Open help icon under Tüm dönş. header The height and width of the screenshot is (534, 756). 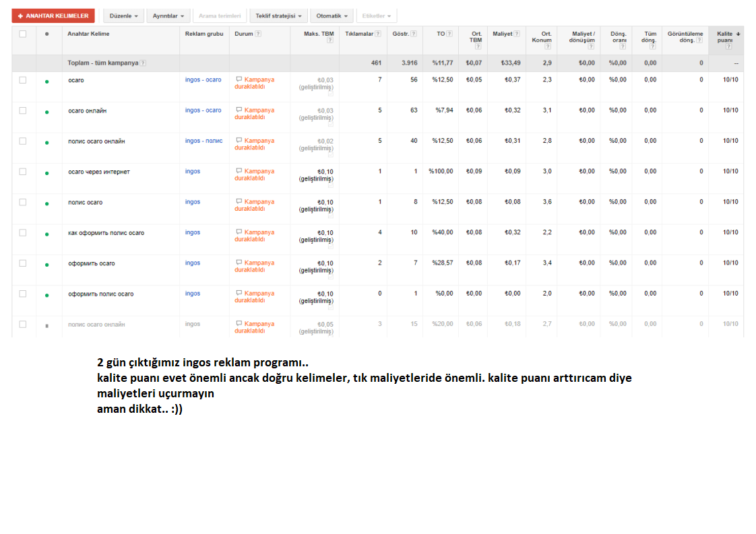click(x=653, y=46)
